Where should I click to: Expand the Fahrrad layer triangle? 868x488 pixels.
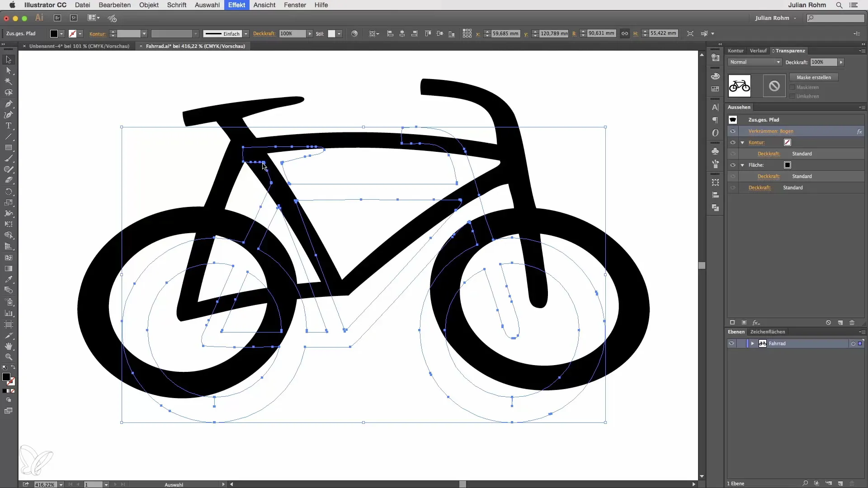(753, 343)
